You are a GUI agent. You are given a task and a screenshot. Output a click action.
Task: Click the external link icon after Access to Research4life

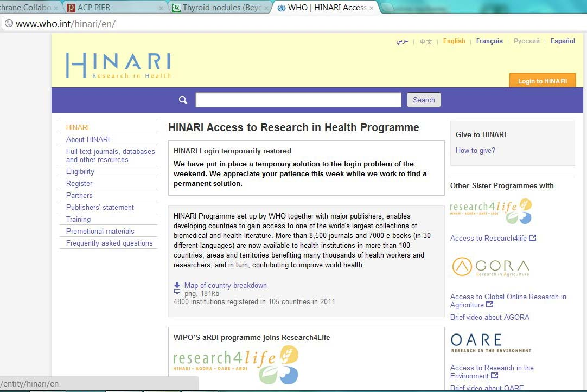tap(532, 238)
